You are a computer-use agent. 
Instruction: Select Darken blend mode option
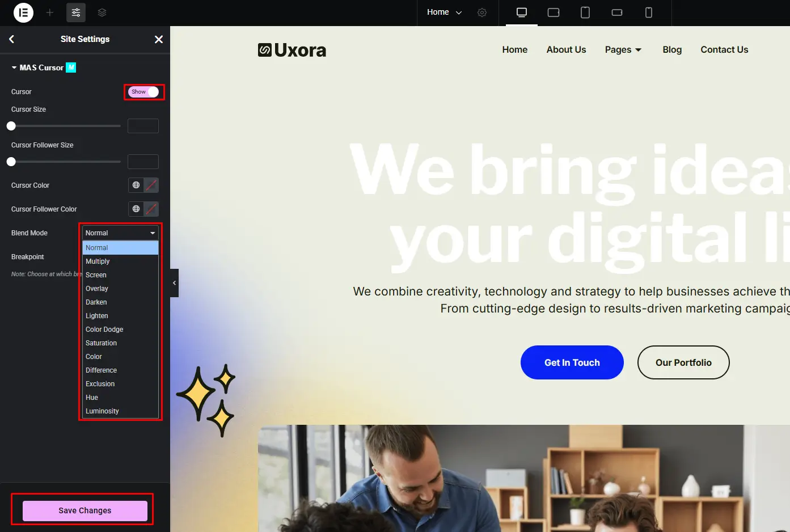click(x=120, y=302)
